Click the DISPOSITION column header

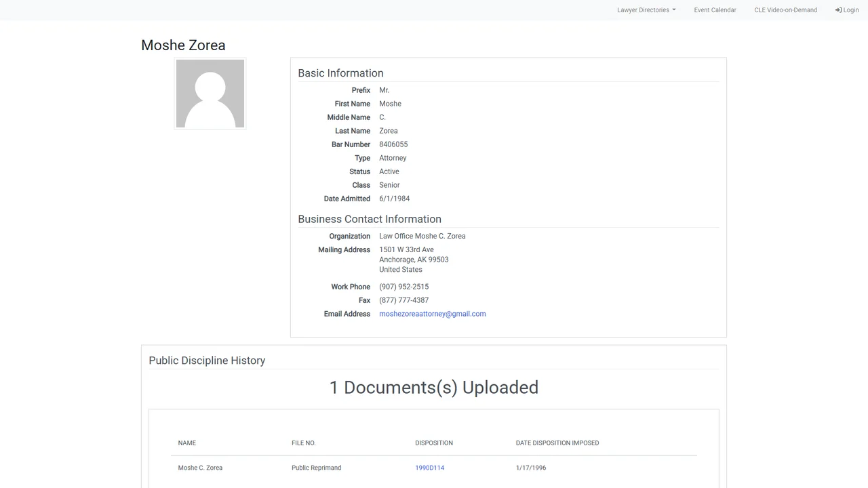(434, 443)
